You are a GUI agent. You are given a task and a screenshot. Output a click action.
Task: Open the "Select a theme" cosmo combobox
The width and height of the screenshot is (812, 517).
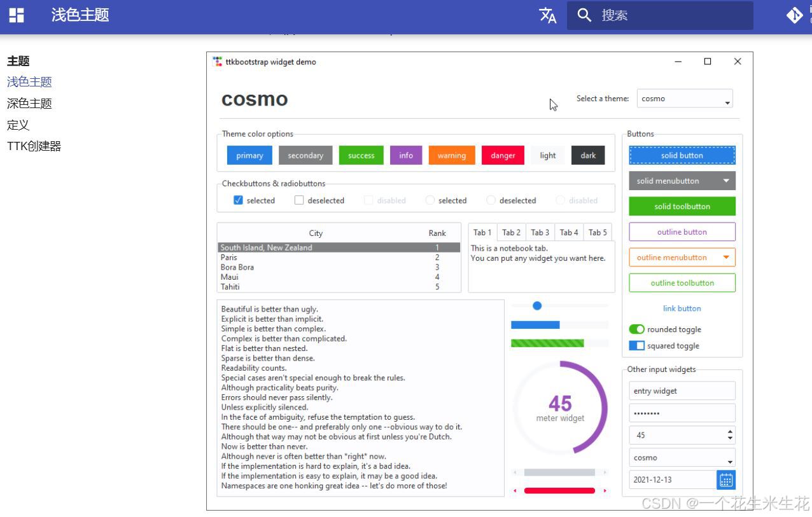[685, 99]
